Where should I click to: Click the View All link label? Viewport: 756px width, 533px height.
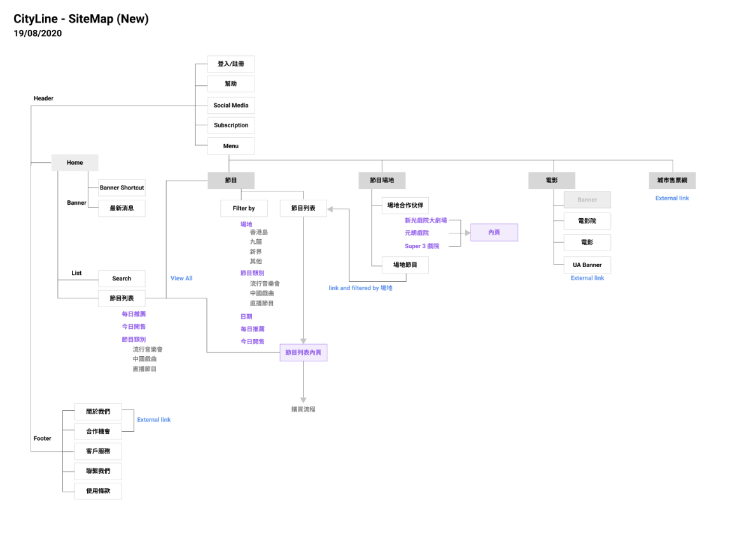(x=181, y=278)
